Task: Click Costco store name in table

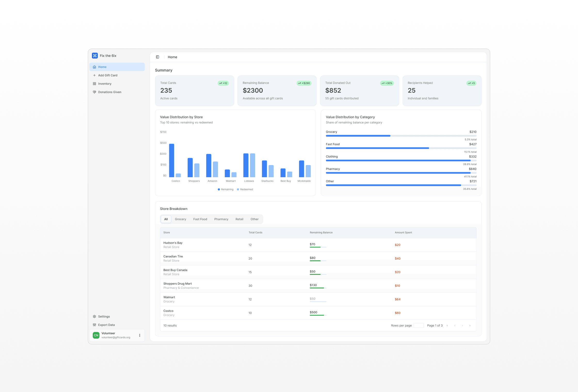Action: (168, 311)
